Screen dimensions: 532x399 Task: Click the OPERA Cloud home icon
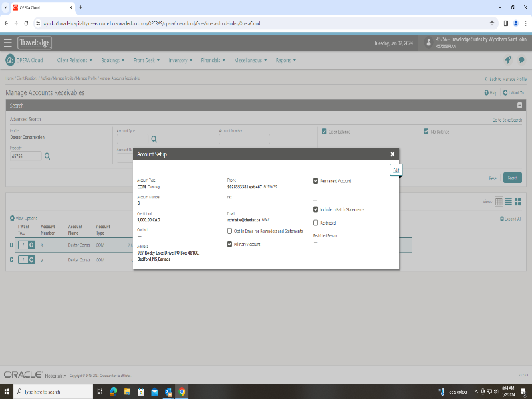tap(10, 60)
